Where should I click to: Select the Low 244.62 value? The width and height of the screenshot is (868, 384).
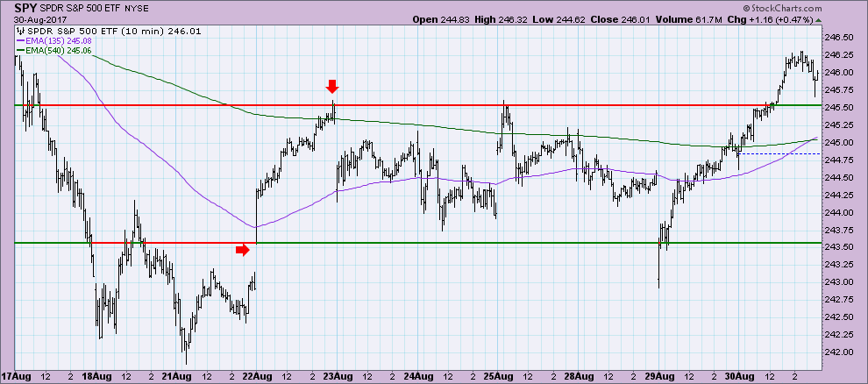559,19
